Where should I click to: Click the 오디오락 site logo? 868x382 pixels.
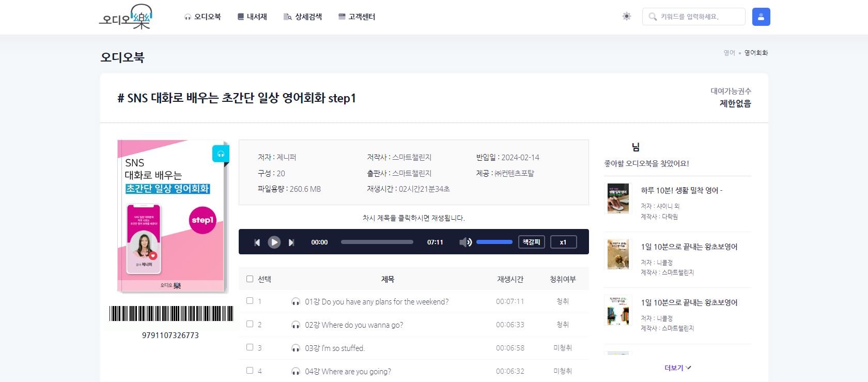126,17
